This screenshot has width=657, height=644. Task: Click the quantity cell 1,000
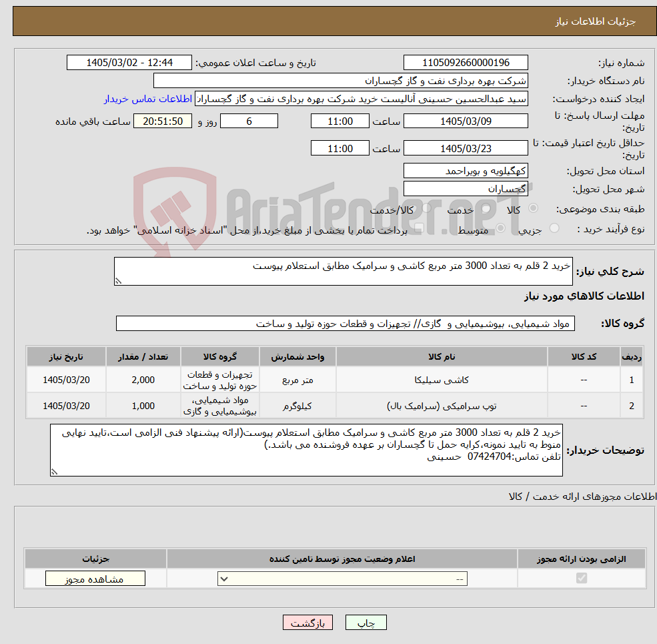143,406
